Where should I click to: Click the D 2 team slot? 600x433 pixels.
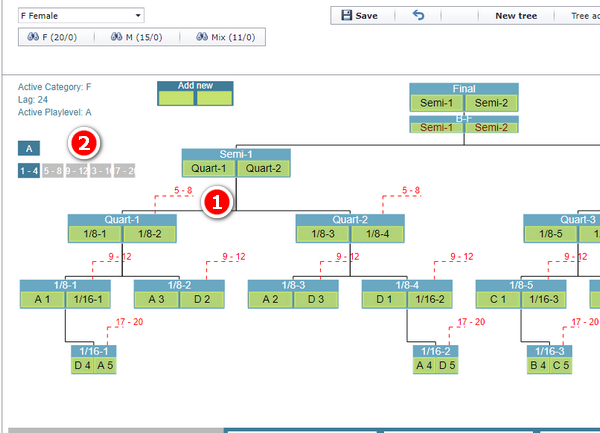(202, 299)
